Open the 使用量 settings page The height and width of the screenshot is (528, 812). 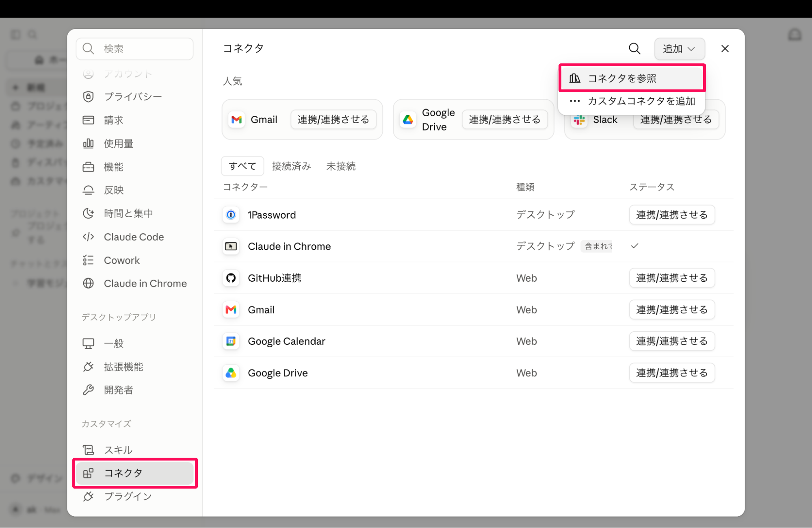coord(135,143)
